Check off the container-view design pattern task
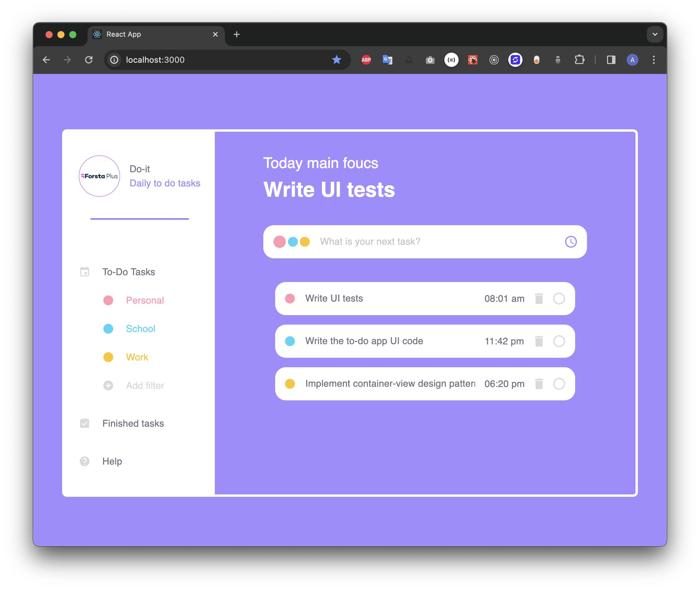Viewport: 700px width, 590px height. click(559, 384)
